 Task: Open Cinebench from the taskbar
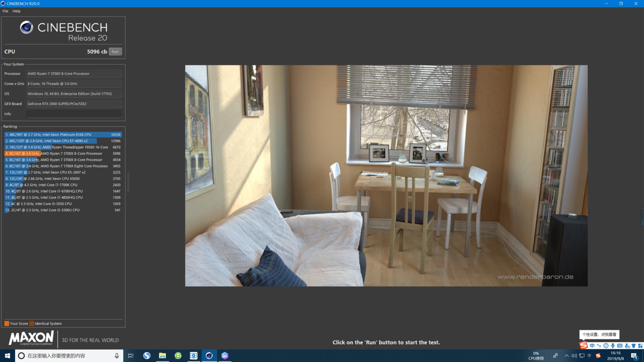[x=209, y=356]
